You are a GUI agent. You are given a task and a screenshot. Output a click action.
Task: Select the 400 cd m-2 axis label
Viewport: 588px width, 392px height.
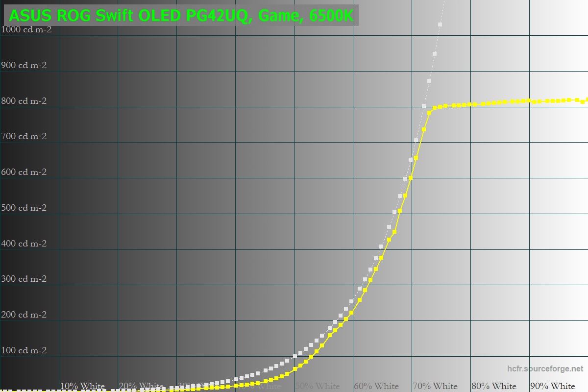[x=24, y=244]
